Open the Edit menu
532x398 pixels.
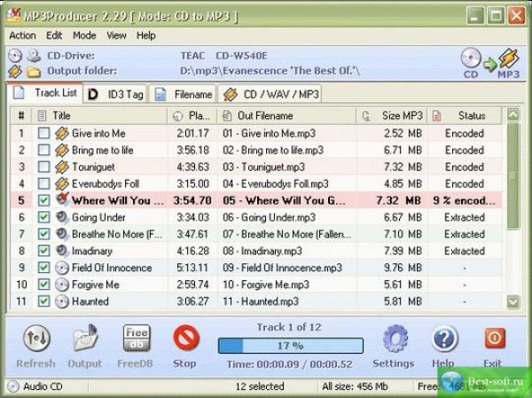[54, 35]
